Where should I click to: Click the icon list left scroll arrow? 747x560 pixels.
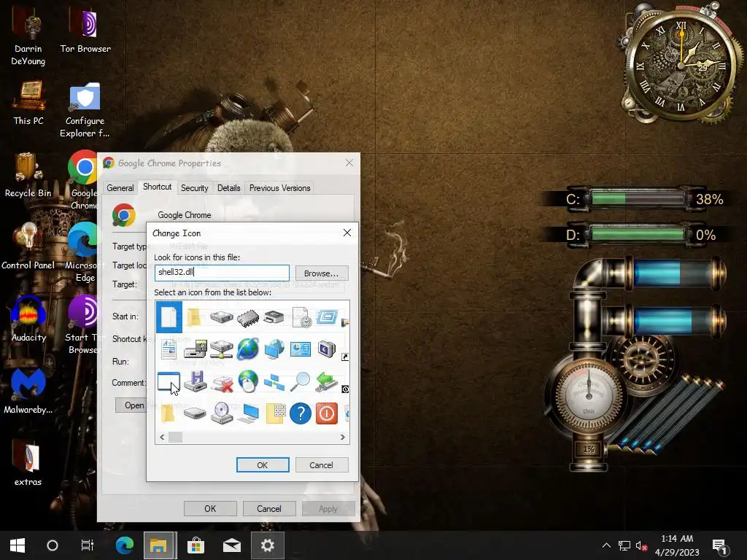click(x=162, y=437)
